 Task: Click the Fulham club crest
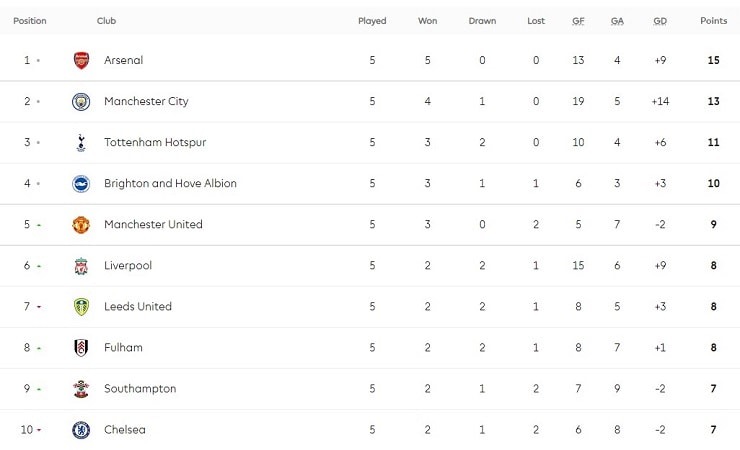point(81,348)
